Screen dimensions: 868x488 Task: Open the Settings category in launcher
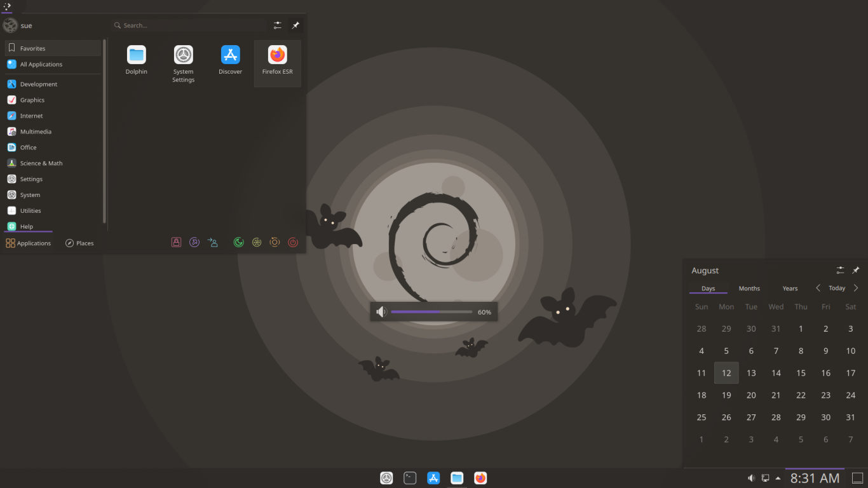(x=53, y=179)
